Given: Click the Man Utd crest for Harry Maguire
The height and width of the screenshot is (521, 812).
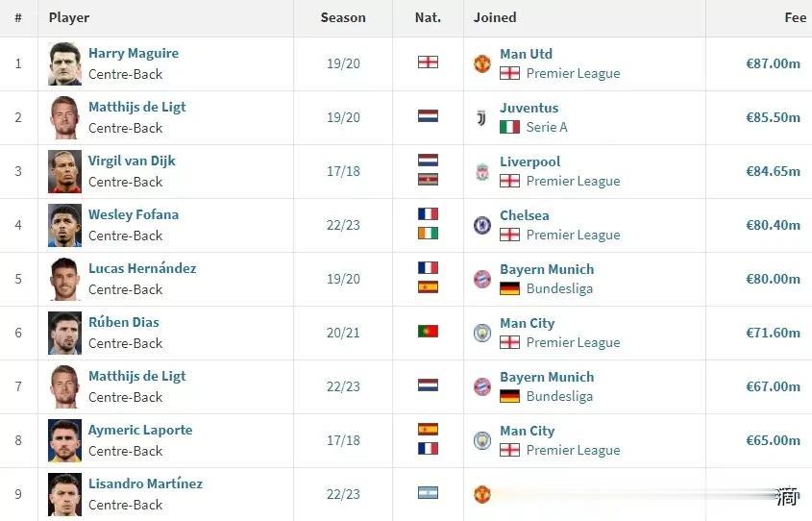Looking at the screenshot, I should coord(482,63).
